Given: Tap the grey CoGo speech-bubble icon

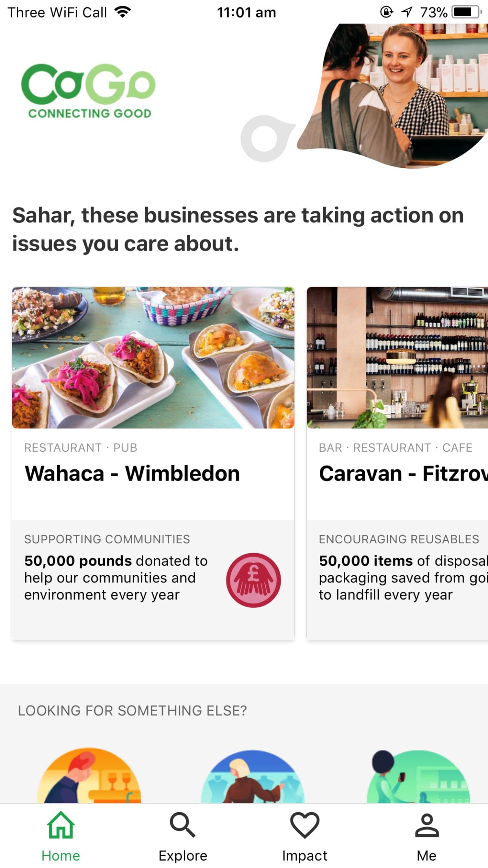Looking at the screenshot, I should (x=266, y=138).
